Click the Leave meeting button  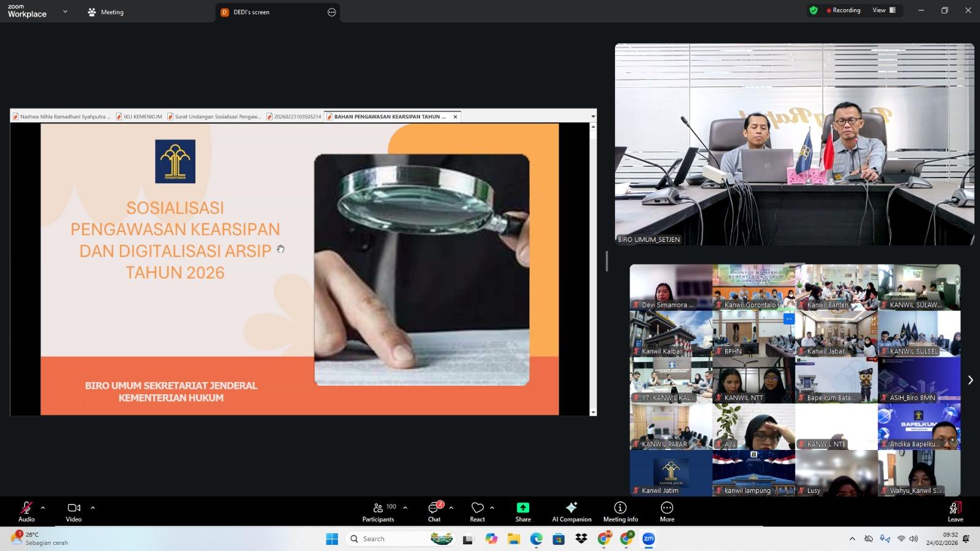click(x=955, y=511)
